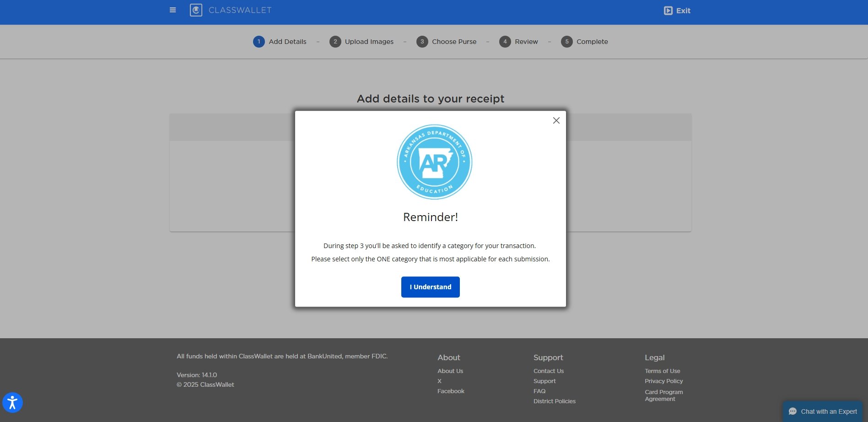Open the Contact Us footer link
Image resolution: width=868 pixels, height=422 pixels.
coord(548,371)
